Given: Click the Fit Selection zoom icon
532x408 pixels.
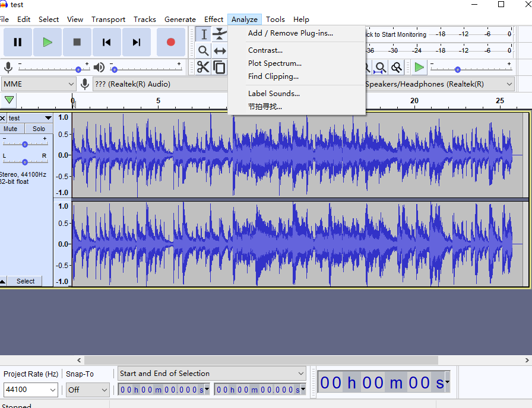Looking at the screenshot, I should click(x=380, y=68).
